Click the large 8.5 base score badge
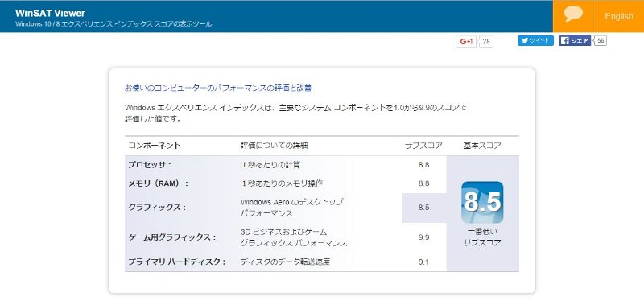 click(x=482, y=202)
